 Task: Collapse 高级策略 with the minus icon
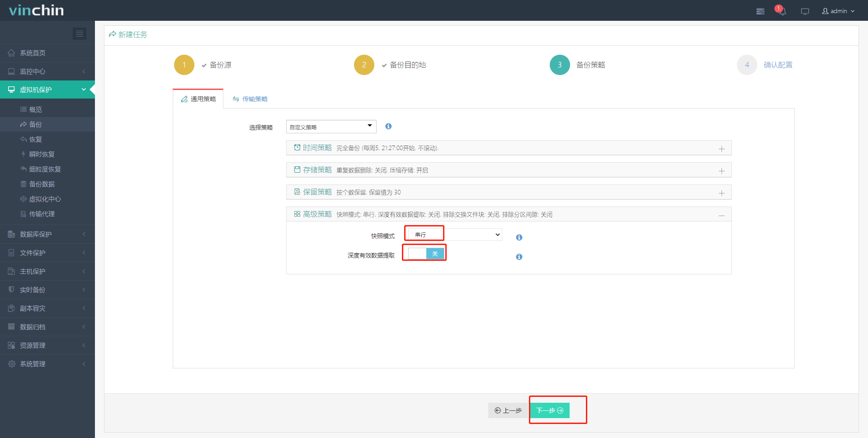pyautogui.click(x=722, y=216)
